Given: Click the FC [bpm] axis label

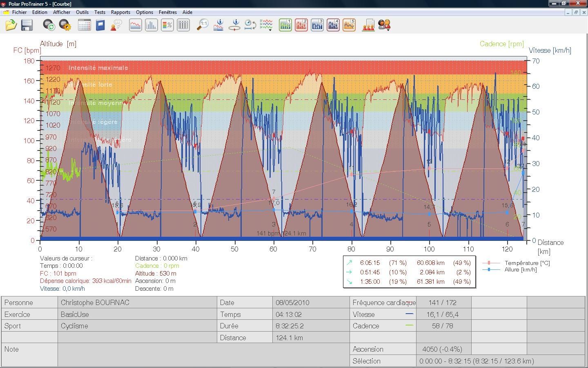Looking at the screenshot, I should coord(27,50).
